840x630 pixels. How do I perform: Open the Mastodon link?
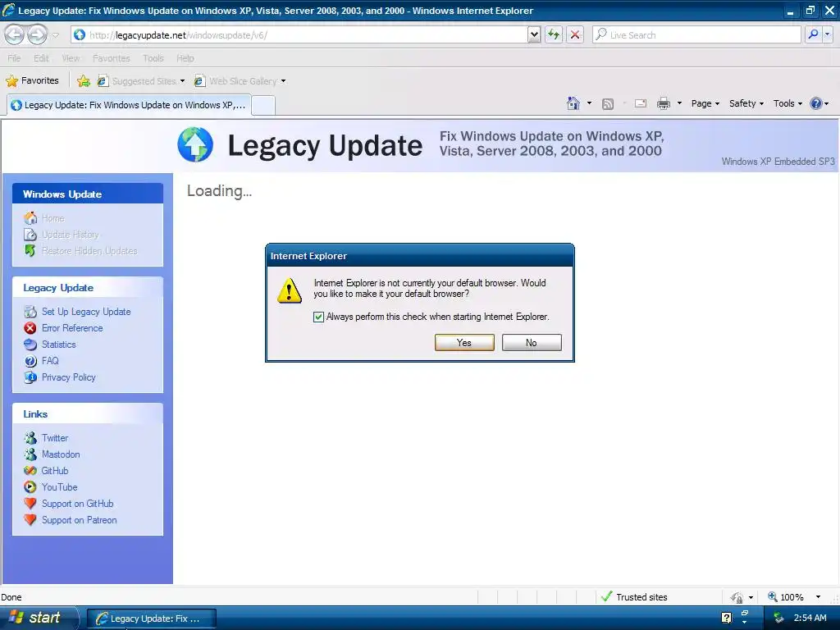61,454
